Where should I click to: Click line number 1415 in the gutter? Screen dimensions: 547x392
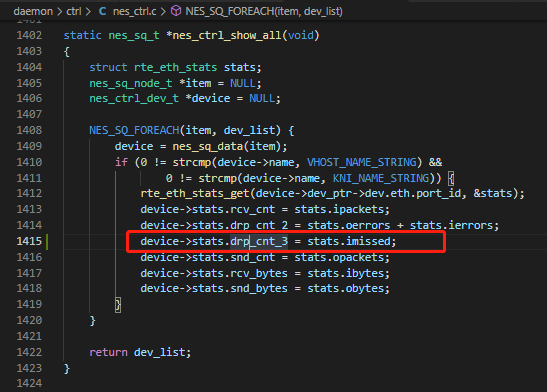click(x=29, y=241)
